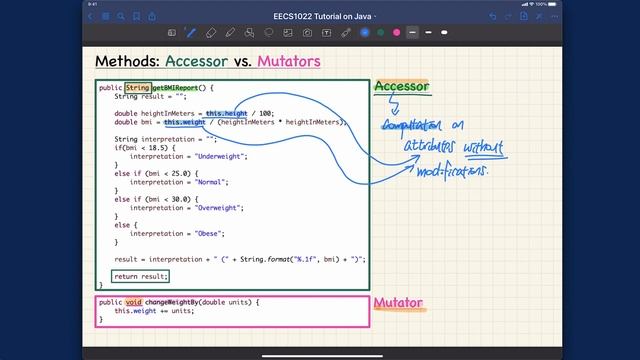The height and width of the screenshot is (360, 640).
Task: Select the Shapes tool
Action: pos(249,33)
